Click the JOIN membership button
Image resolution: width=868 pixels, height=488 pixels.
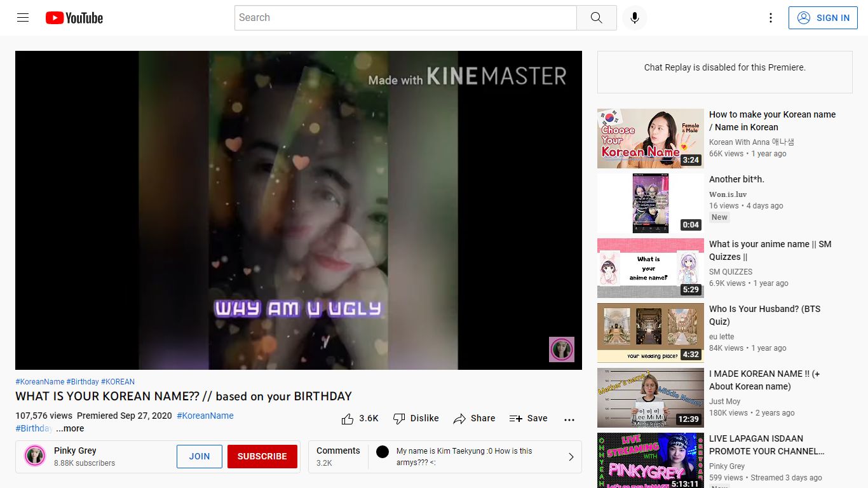tap(200, 456)
